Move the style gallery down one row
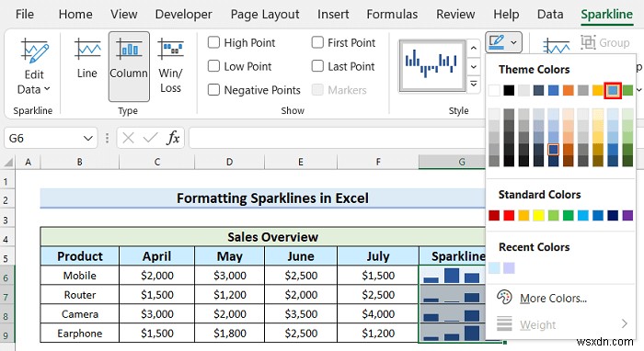This screenshot has height=351, width=644. coord(474,67)
